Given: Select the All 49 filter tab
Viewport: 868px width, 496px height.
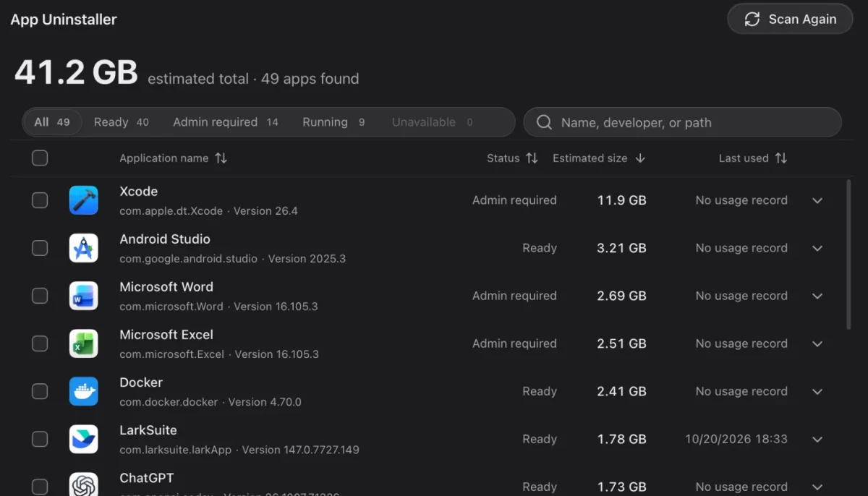Looking at the screenshot, I should coord(52,122).
